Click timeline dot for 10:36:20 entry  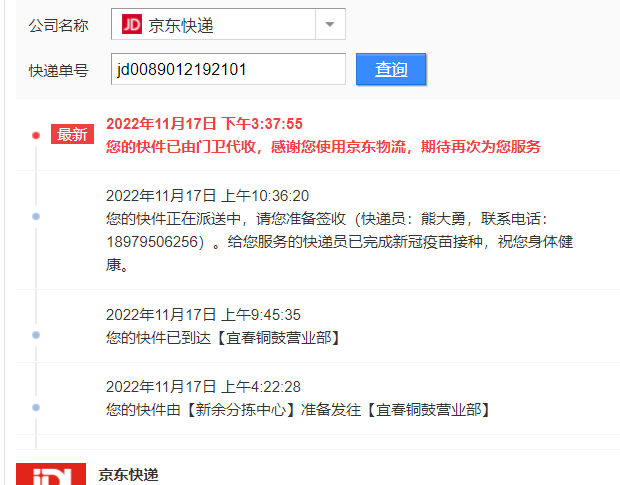(x=36, y=216)
